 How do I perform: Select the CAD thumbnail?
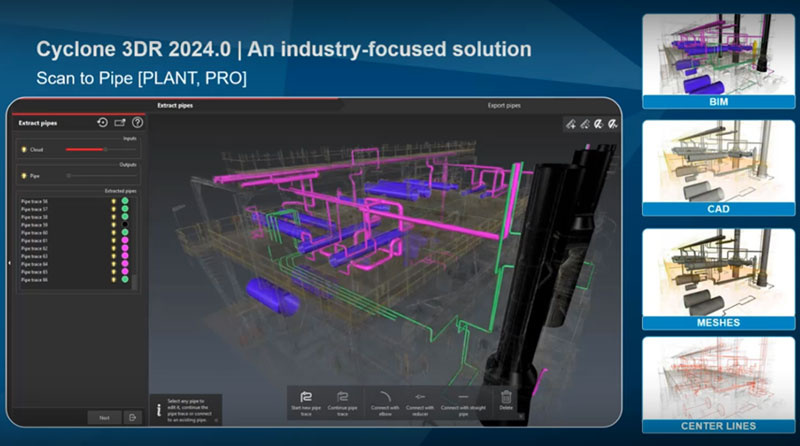pyautogui.click(x=718, y=168)
